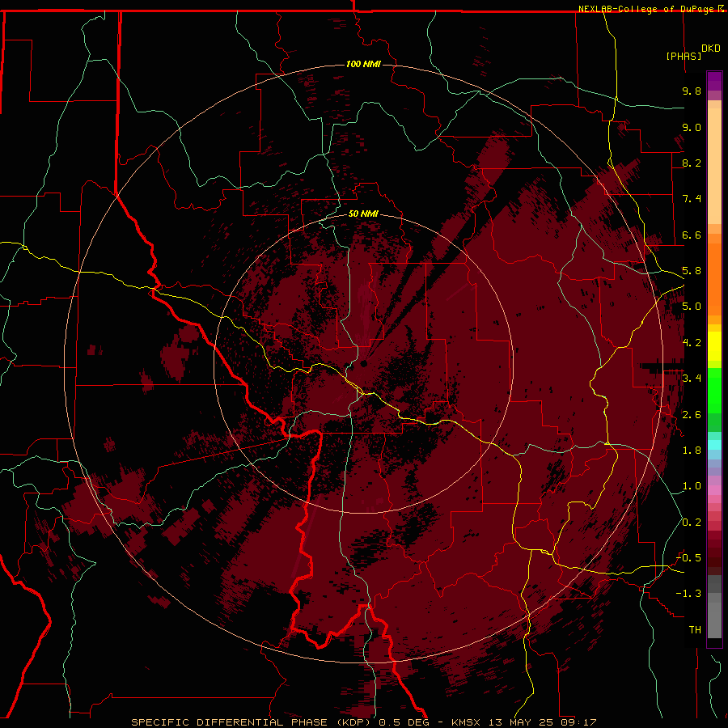Click the 4.2 value on the scale
Viewport: 728px width, 728px height.
click(692, 343)
